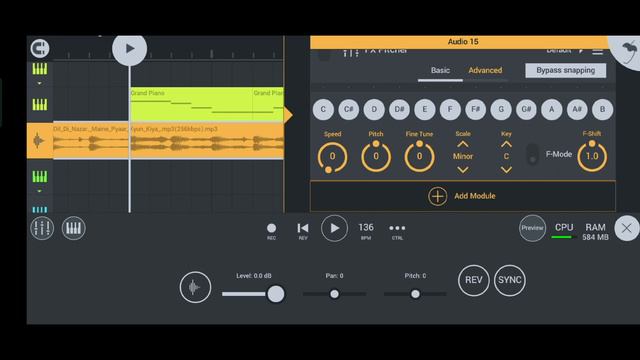Expand the first track's small dropdown arrow
The height and width of the screenshot is (360, 640).
click(40, 83)
